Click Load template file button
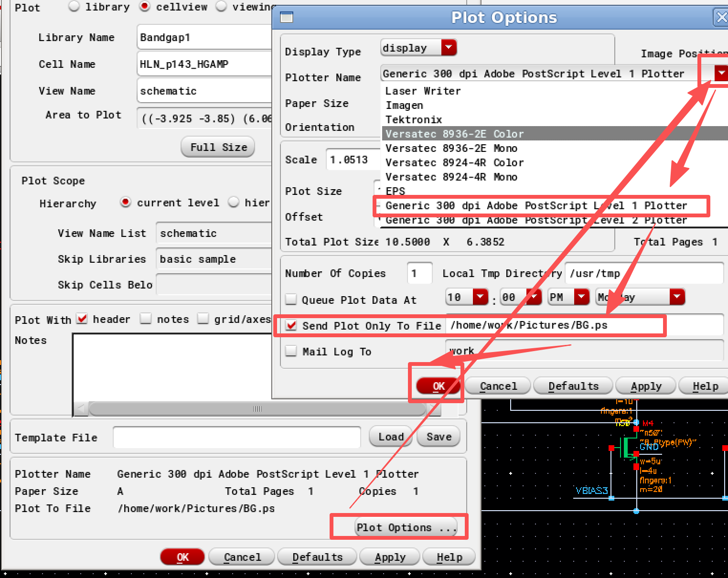Image resolution: width=728 pixels, height=578 pixels. (x=391, y=437)
